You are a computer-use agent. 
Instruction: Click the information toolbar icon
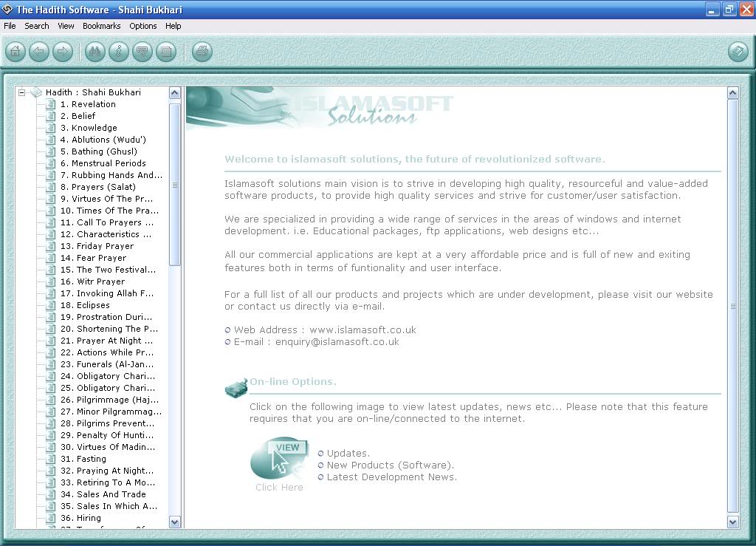tap(119, 51)
